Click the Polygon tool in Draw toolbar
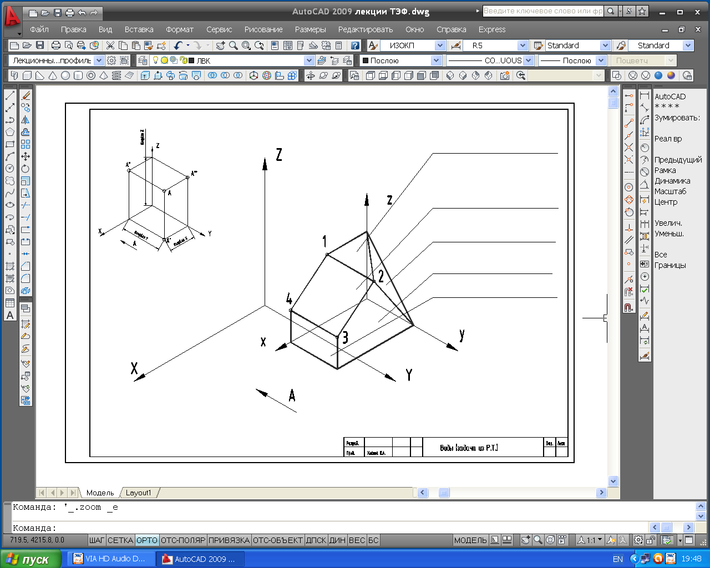Image resolution: width=710 pixels, height=568 pixels. [10, 132]
